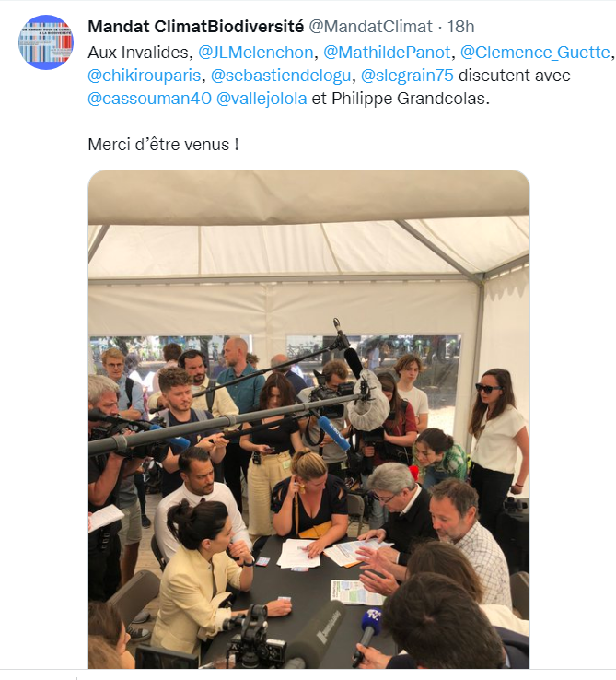The image size is (616, 680).
Task: Open the @JLMelenchon mention
Action: pos(255,52)
